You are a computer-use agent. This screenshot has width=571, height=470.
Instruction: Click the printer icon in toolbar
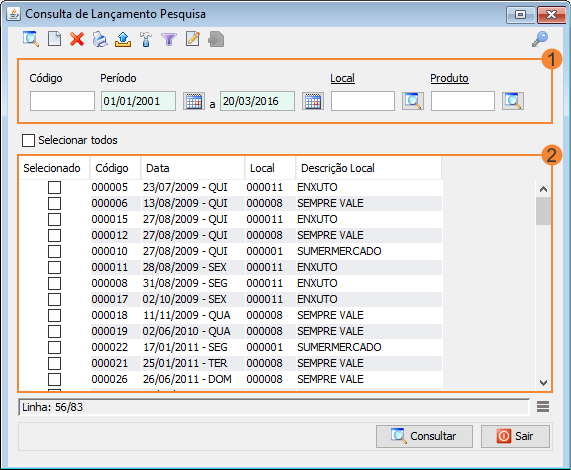pos(100,39)
